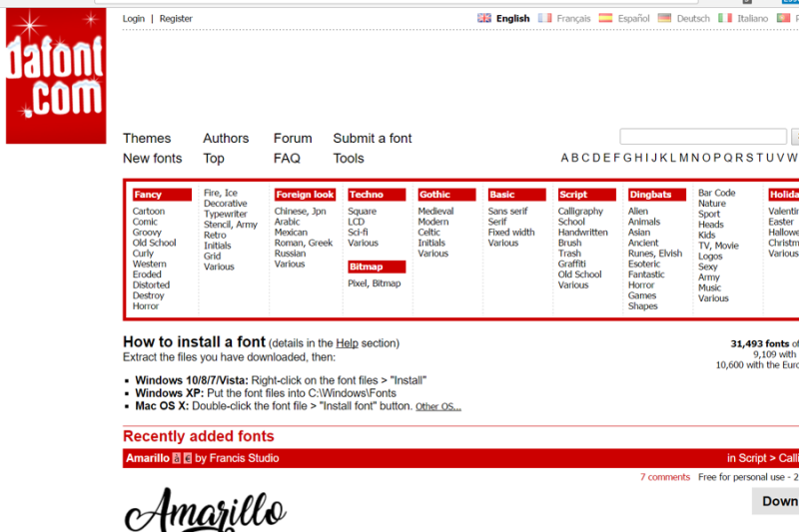Select Groovy font theme
The width and height of the screenshot is (799, 532).
click(x=147, y=233)
